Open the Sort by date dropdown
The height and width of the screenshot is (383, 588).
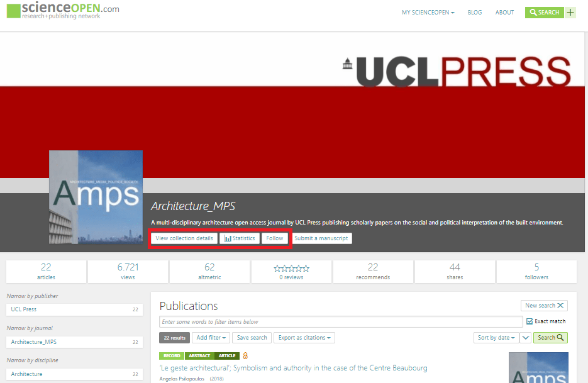click(496, 338)
